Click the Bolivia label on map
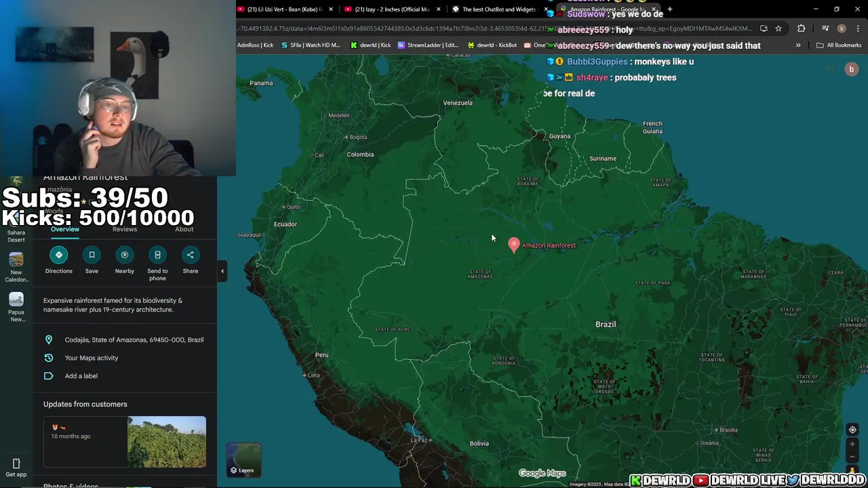The height and width of the screenshot is (488, 868). tap(479, 444)
